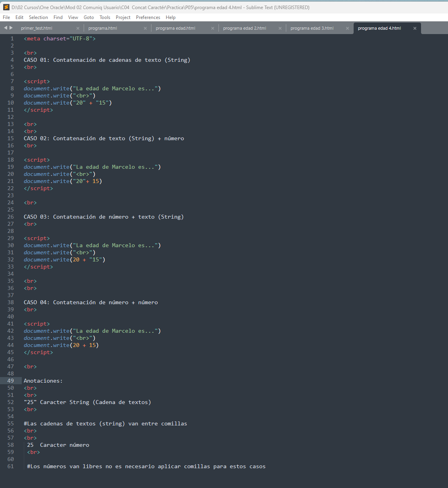Screen dimensions: 448x488
Task: Click the Sublime Text app icon in title bar
Action: 6,7
